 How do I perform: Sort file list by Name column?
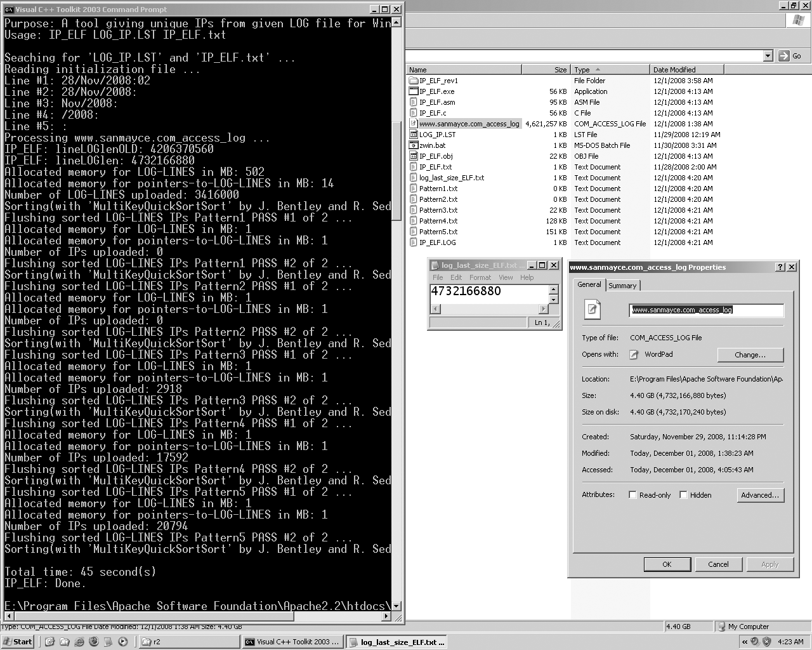click(x=464, y=70)
